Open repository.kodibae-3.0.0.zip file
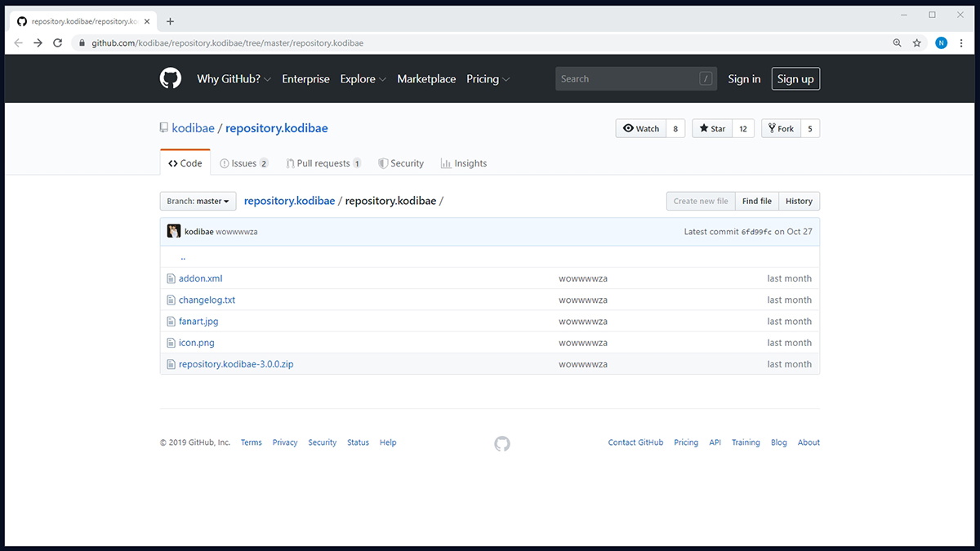 click(x=236, y=364)
